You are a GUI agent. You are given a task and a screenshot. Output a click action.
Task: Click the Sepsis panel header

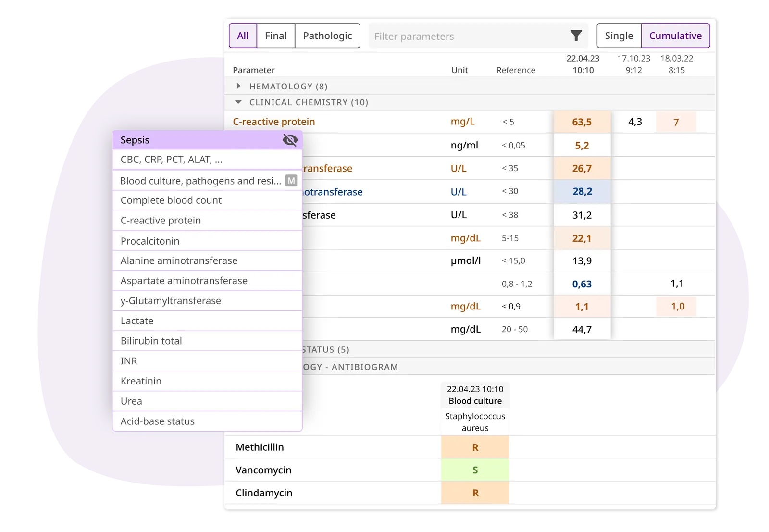coord(207,140)
